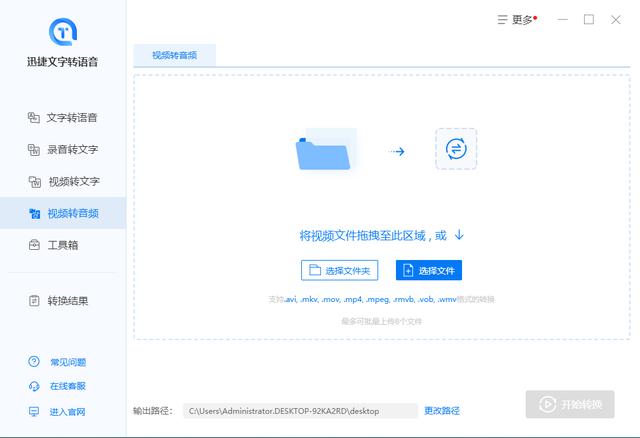640x438 pixels.
Task: Open 视频转文字 in the sidebar
Action: click(63, 181)
